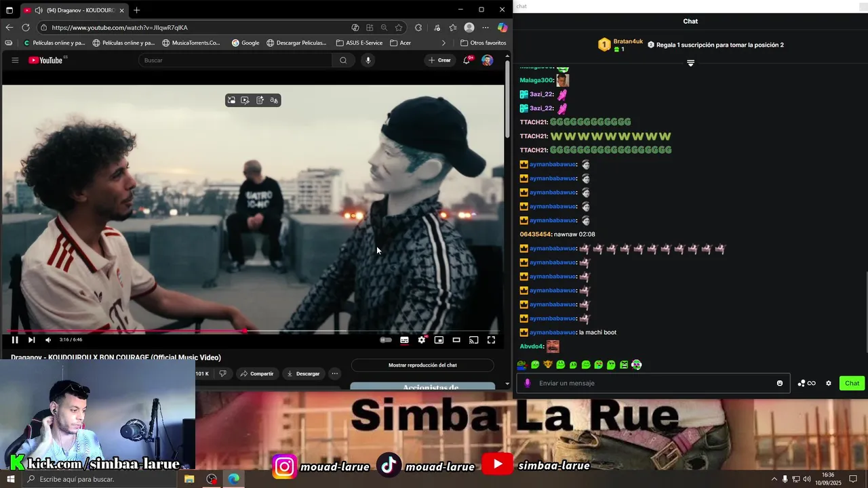
Task: Open the YouTube hamburger guide menu
Action: point(15,60)
